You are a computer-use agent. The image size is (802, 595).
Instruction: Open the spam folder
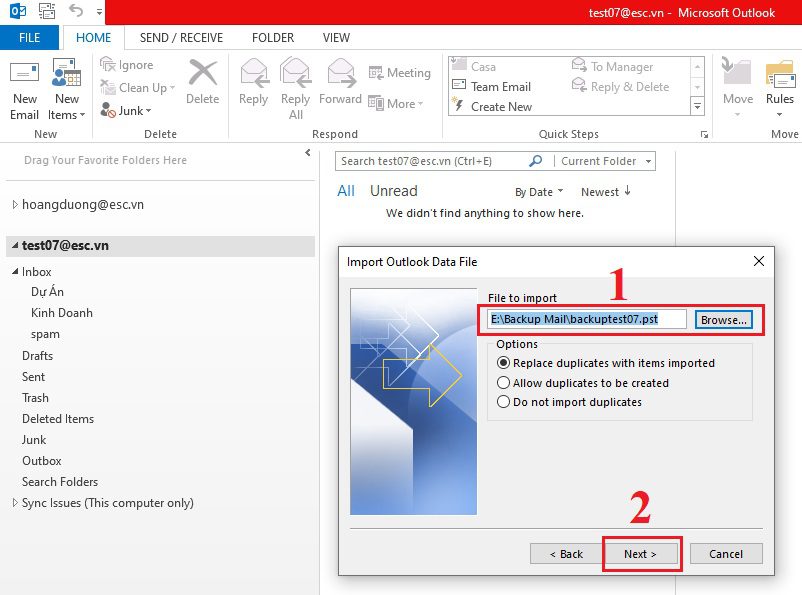click(x=45, y=334)
